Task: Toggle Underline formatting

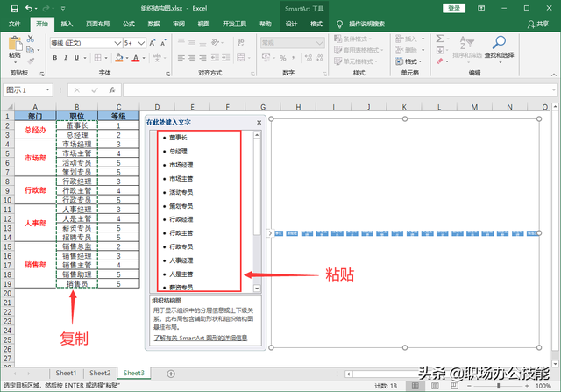Action: [76, 58]
